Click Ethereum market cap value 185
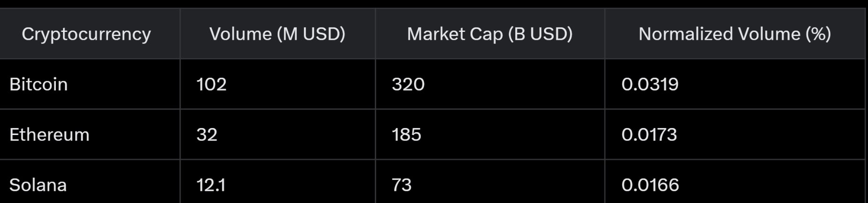Viewport: 868px width, 203px height. click(x=406, y=135)
